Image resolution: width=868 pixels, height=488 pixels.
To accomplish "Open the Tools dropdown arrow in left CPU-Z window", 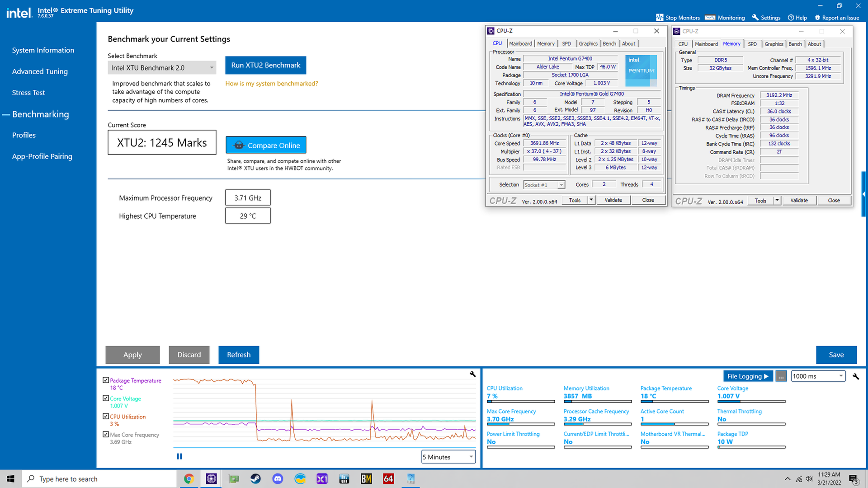I will click(x=591, y=200).
